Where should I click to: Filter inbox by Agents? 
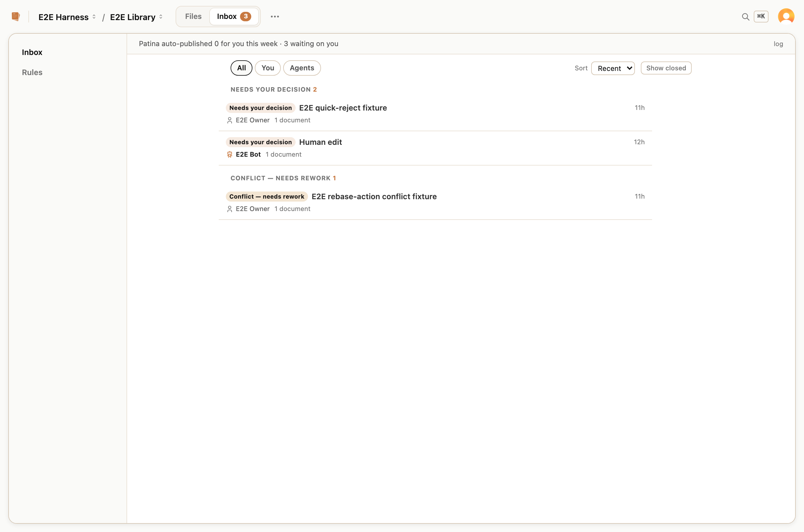(302, 68)
